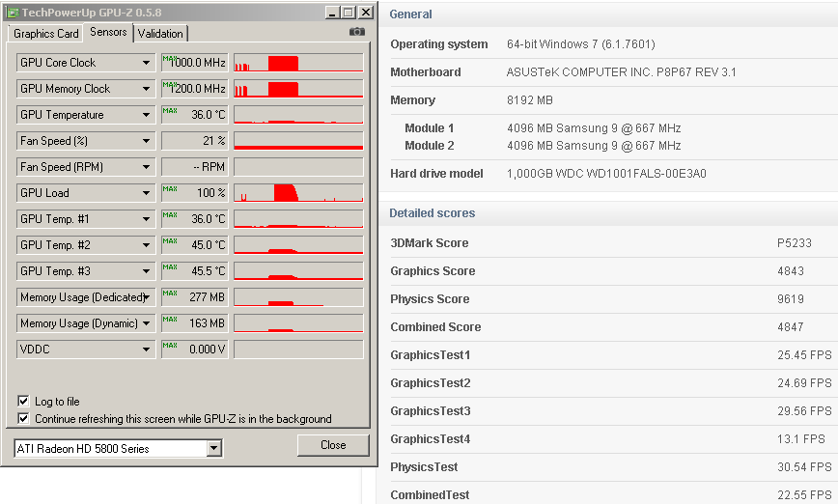Click the GraphicsTest1 25.45 FPS value

(x=804, y=355)
